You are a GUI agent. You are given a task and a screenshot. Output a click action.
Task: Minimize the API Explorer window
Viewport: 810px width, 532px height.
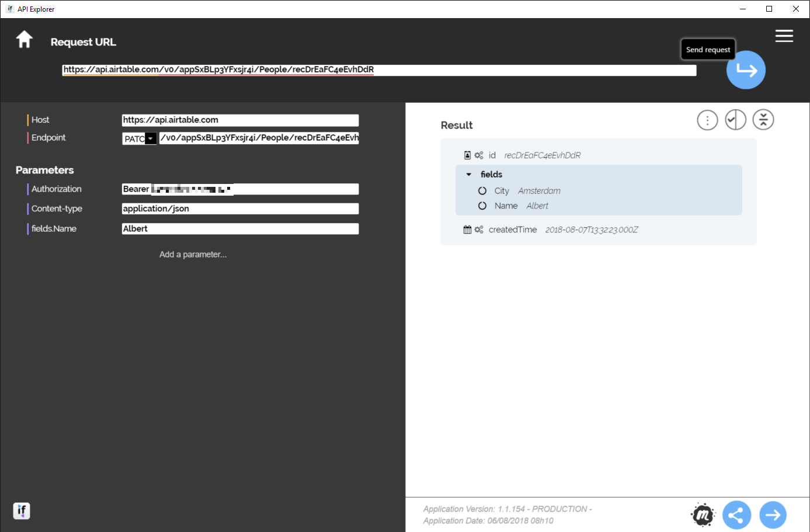pos(743,9)
